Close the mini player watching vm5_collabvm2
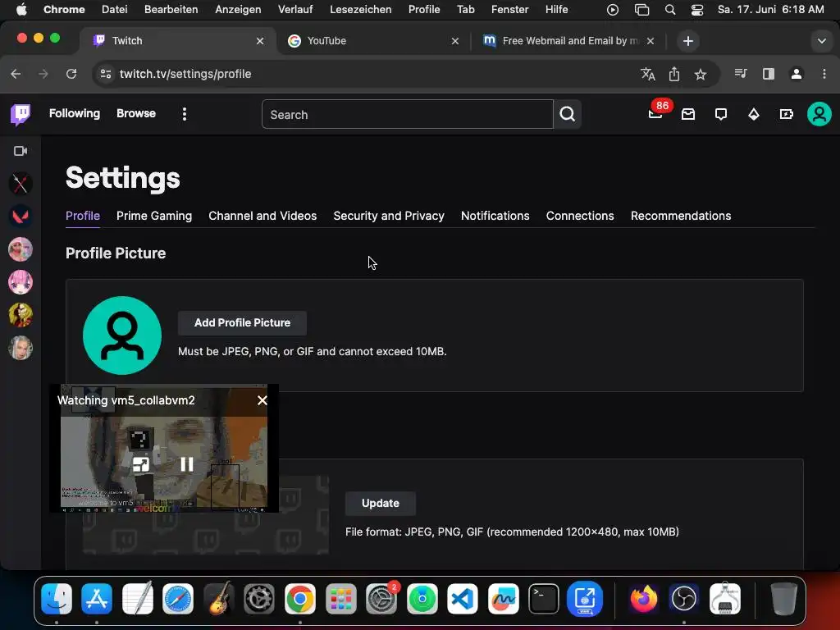 (262, 400)
